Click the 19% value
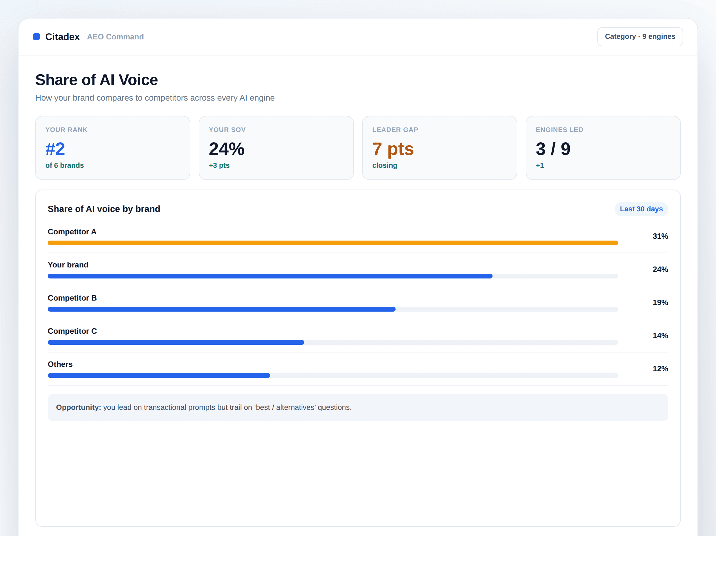Viewport: 716px width, 588px height. pos(660,302)
